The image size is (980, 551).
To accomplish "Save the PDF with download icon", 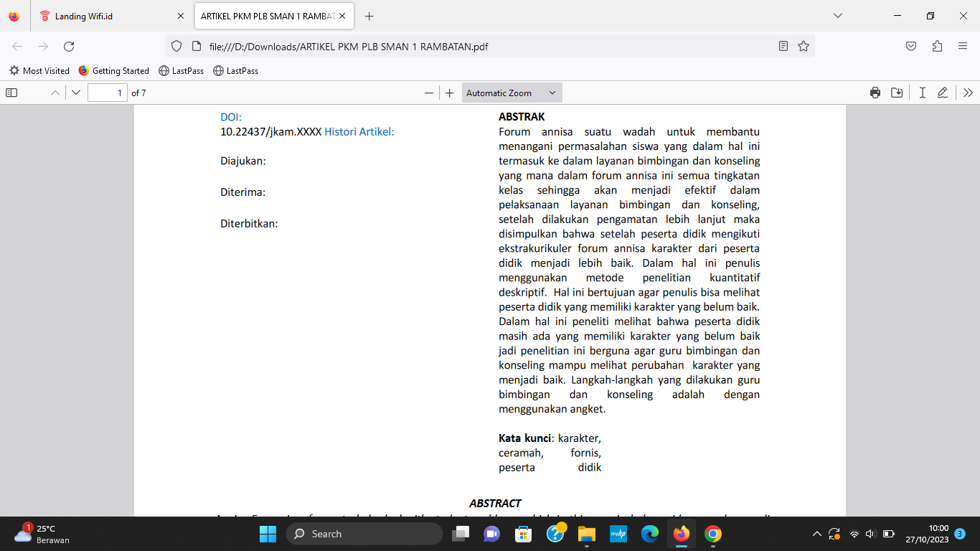I will coord(897,93).
